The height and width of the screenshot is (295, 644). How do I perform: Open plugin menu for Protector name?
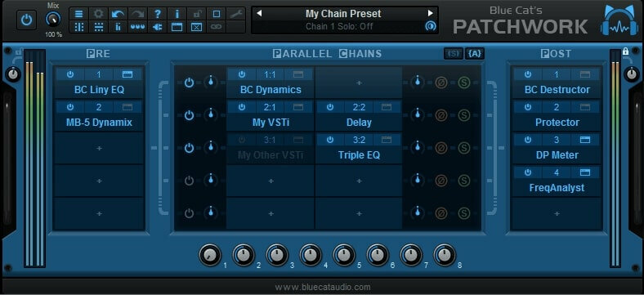click(557, 123)
